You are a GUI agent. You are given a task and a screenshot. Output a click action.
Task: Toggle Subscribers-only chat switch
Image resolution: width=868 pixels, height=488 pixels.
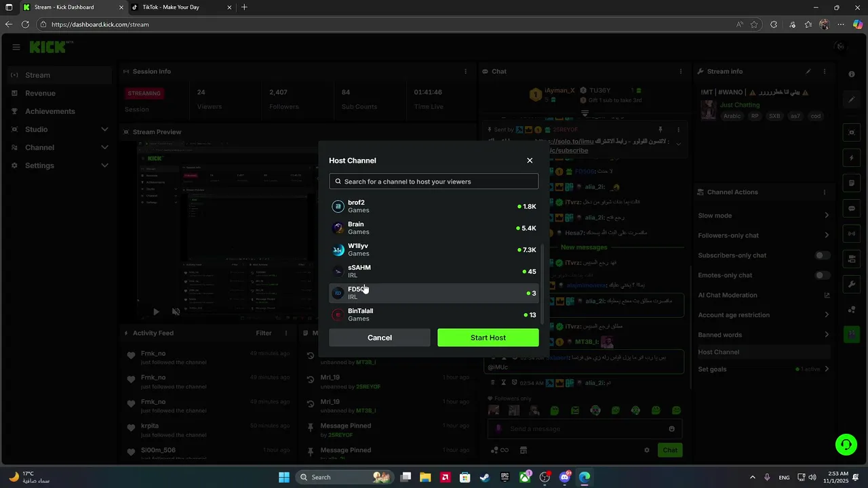[822, 256]
